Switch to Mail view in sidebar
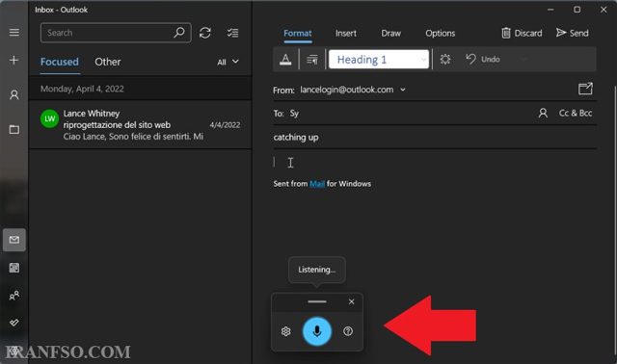 tap(14, 240)
